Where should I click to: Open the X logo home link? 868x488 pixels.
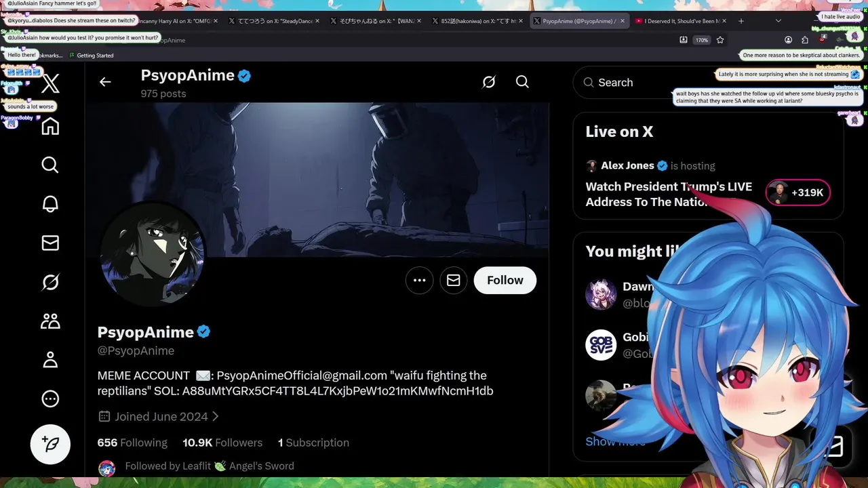click(x=50, y=85)
